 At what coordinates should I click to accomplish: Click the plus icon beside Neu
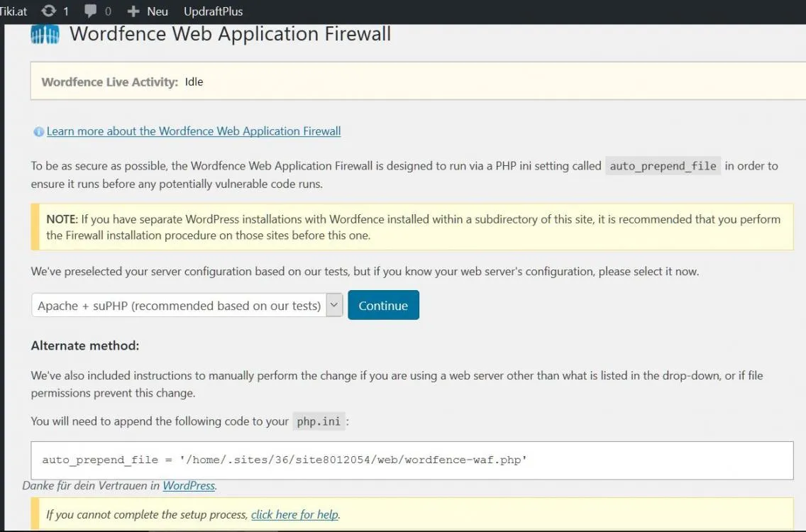(x=133, y=11)
